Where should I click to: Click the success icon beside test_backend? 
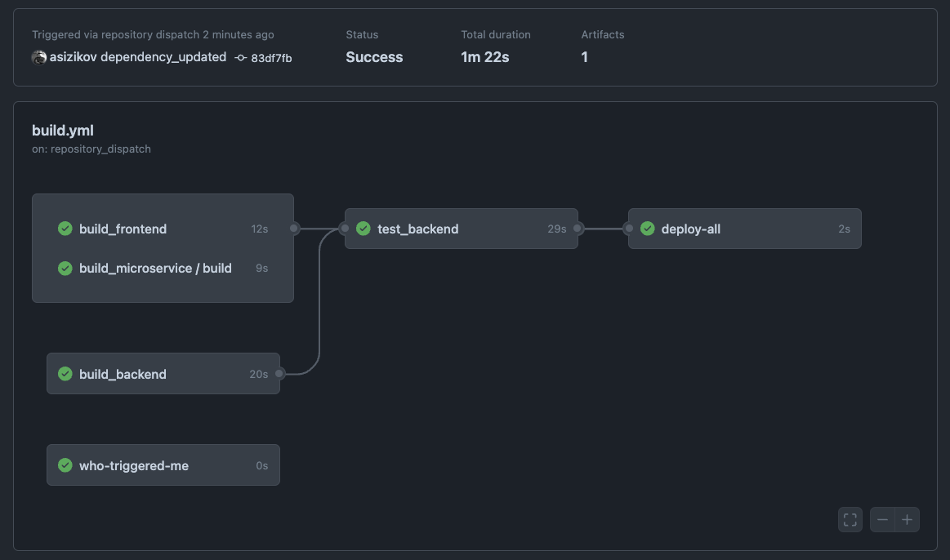point(363,229)
